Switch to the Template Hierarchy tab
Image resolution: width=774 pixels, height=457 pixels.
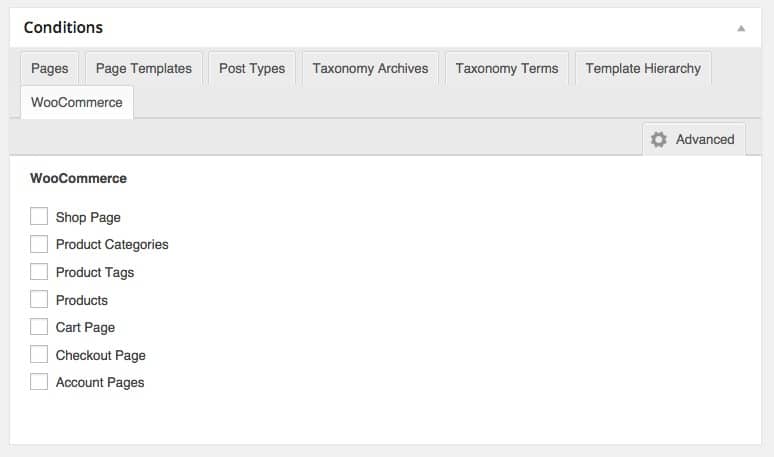point(643,69)
